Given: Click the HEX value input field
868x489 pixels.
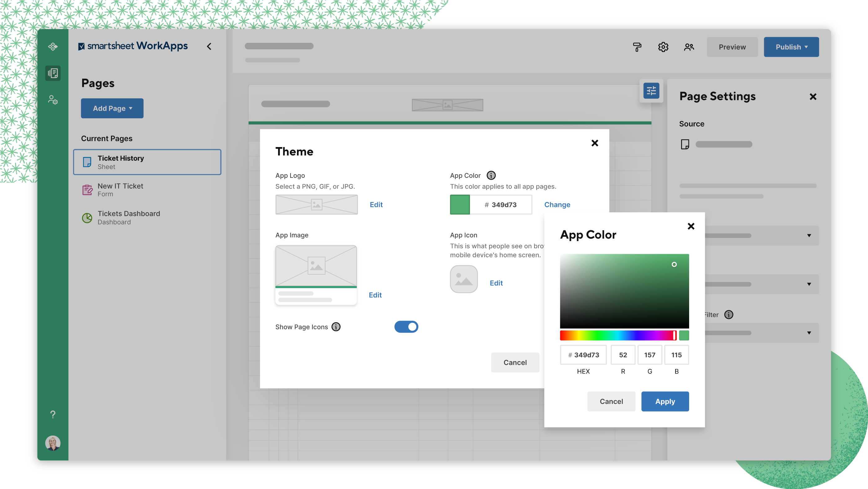Looking at the screenshot, I should tap(583, 355).
